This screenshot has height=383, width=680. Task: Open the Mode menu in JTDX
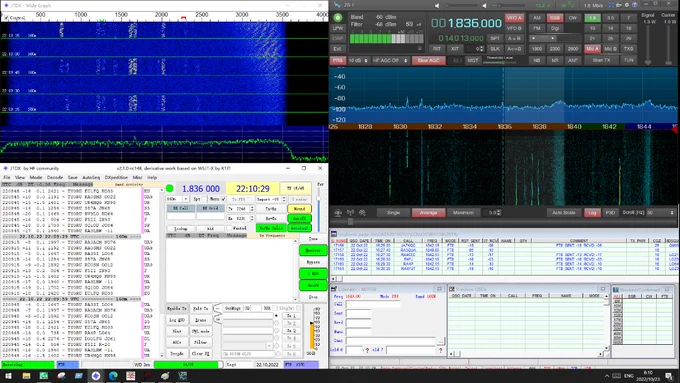tap(36, 177)
